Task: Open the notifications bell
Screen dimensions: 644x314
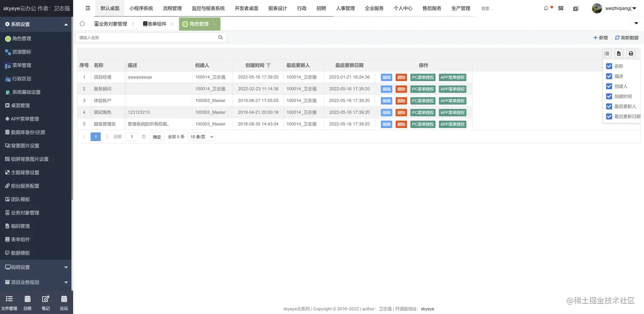Action: point(546,8)
